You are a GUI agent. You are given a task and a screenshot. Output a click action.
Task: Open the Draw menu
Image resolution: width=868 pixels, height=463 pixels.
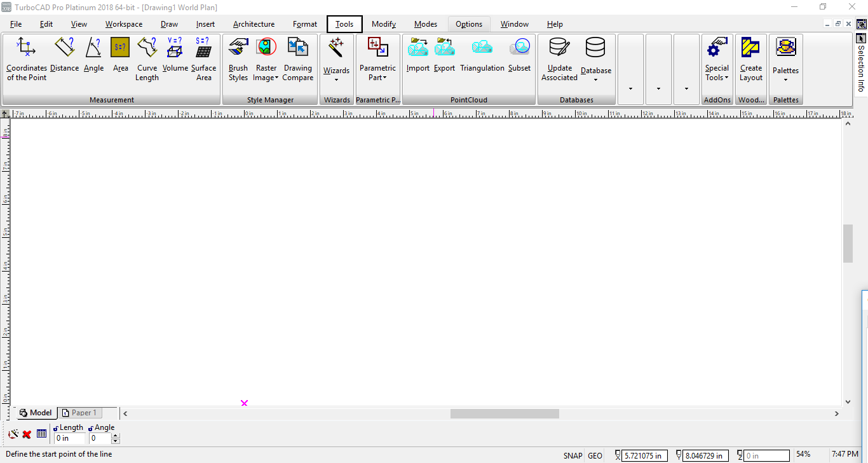pos(170,24)
